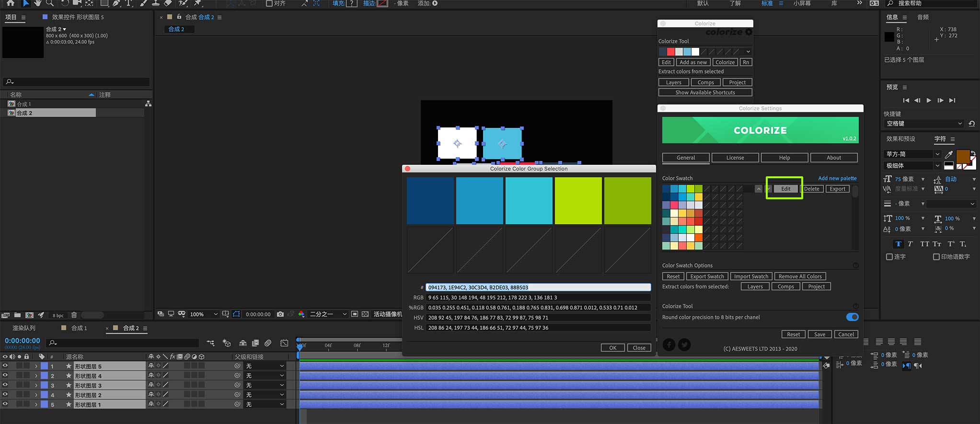
Task: Click Remove All Colors button
Action: [800, 276]
